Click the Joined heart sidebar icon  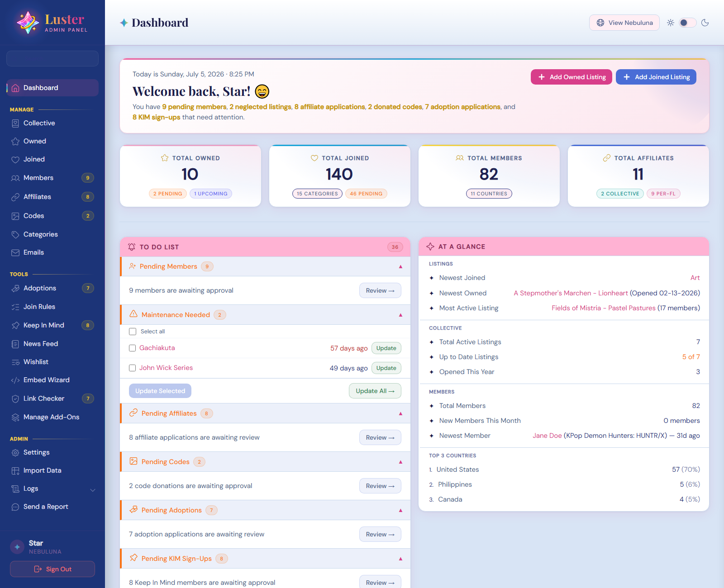(15, 159)
